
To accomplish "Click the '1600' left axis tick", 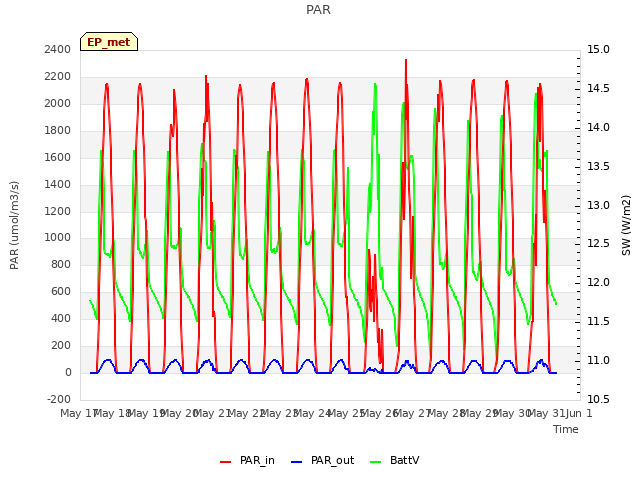I will pyautogui.click(x=58, y=158).
